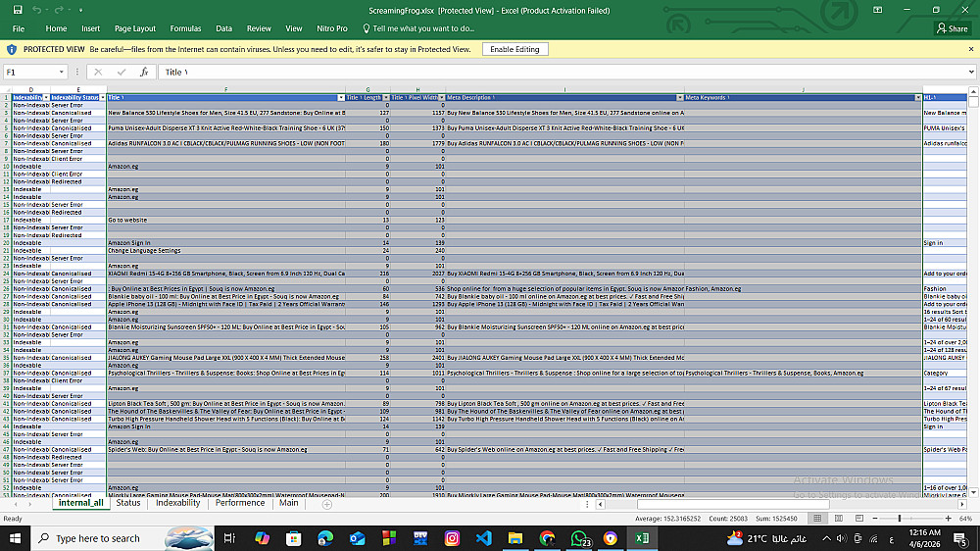Open the View ribbon tab
Image resolution: width=980 pixels, height=551 pixels.
(x=294, y=28)
